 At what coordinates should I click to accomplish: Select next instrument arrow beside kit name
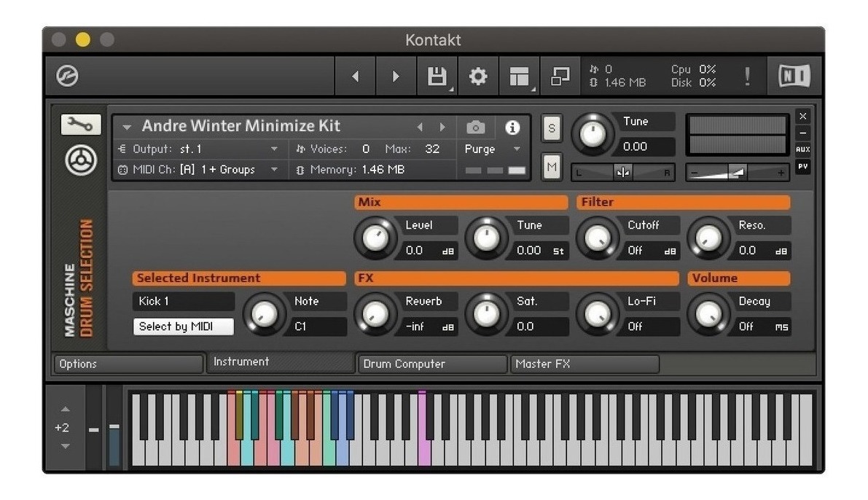coord(442,128)
